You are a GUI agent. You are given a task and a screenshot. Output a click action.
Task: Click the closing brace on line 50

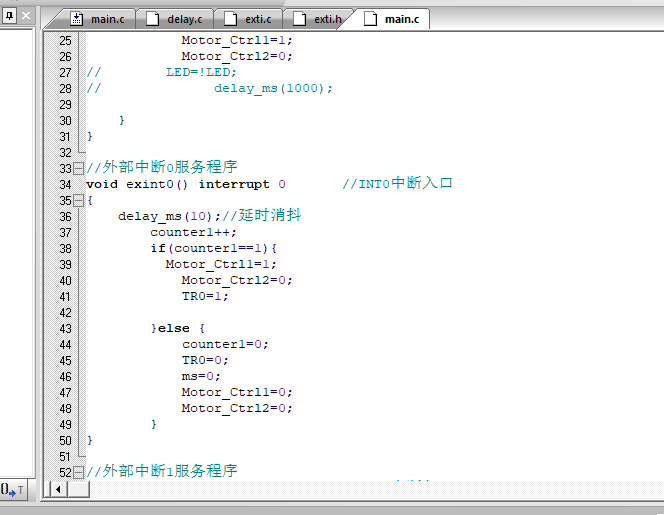pyautogui.click(x=90, y=440)
